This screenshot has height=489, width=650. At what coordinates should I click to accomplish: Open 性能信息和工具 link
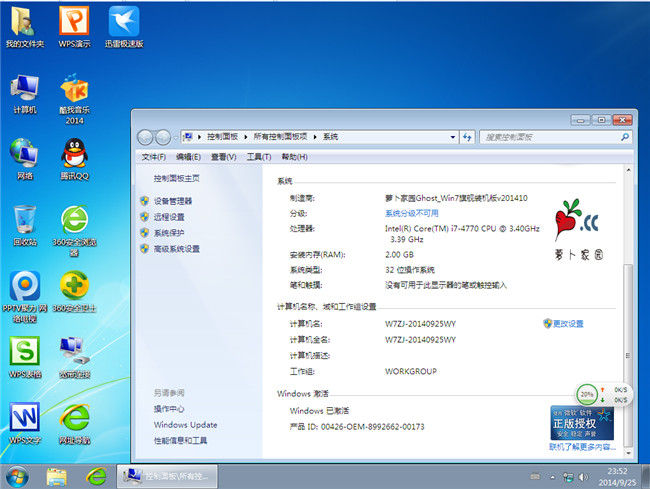(x=180, y=441)
